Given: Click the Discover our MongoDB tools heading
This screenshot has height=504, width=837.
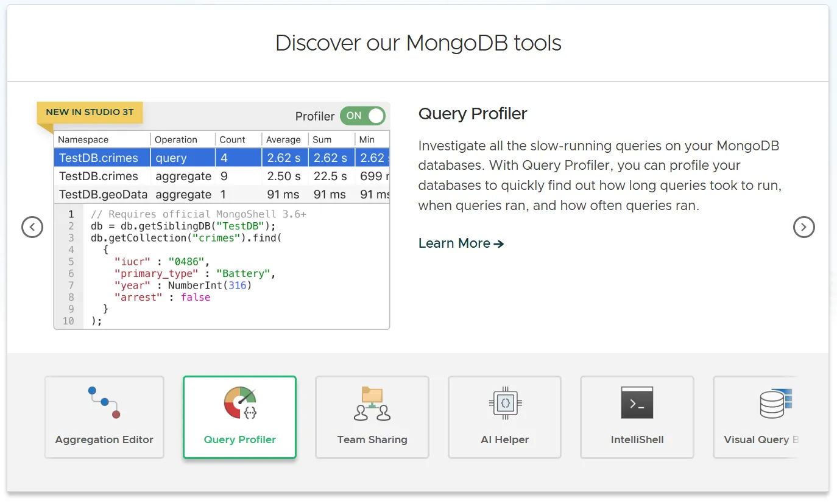Looking at the screenshot, I should (x=418, y=43).
